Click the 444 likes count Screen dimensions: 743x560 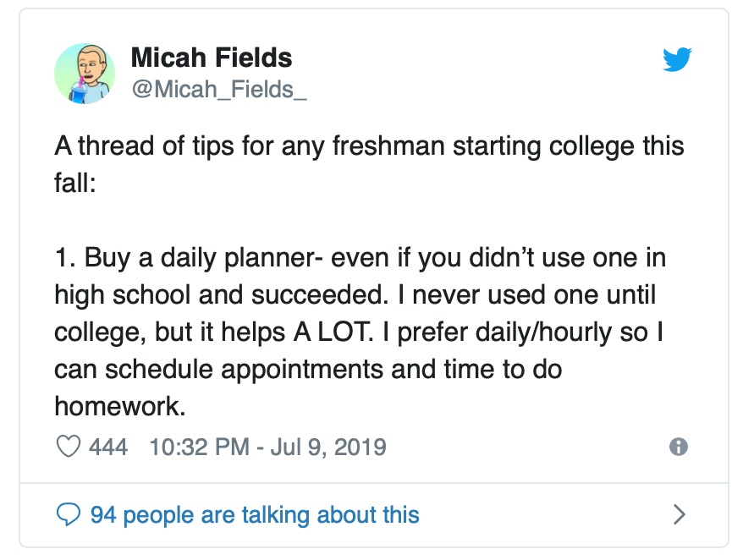[x=108, y=447]
